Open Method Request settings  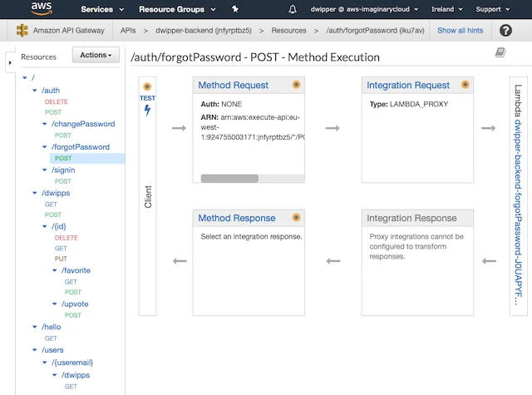(x=233, y=85)
